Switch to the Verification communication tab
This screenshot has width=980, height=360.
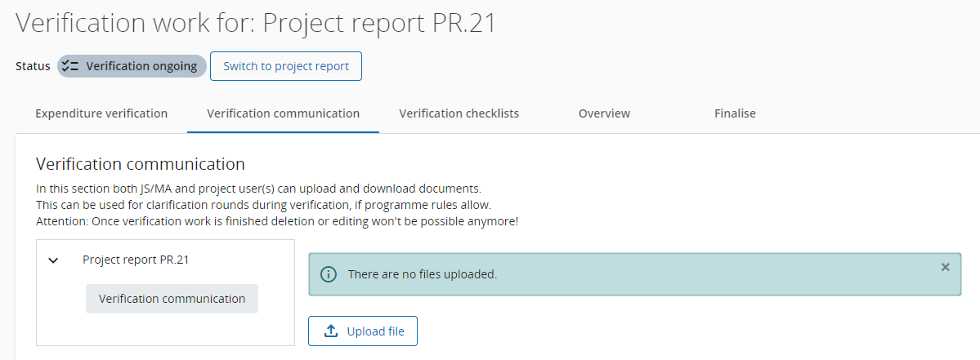click(283, 113)
